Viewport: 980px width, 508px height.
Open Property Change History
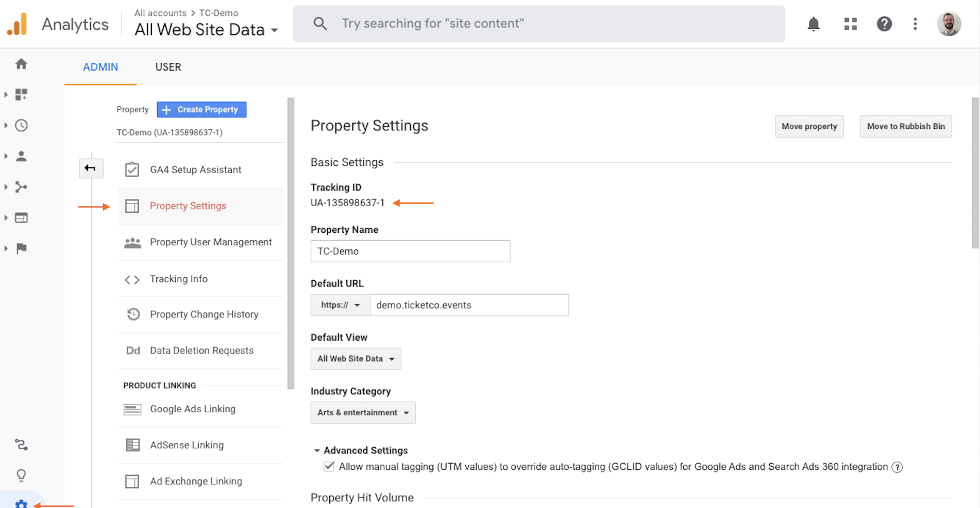pyautogui.click(x=200, y=314)
